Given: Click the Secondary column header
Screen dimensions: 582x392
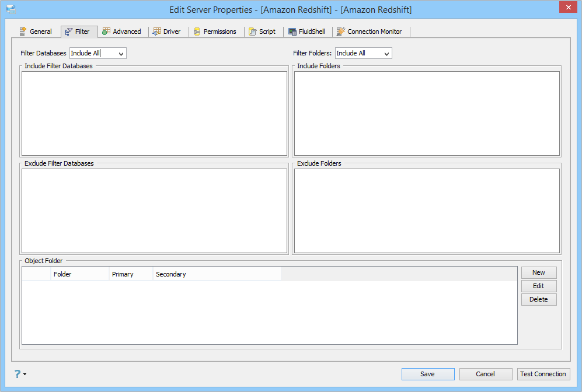Looking at the screenshot, I should click(217, 274).
